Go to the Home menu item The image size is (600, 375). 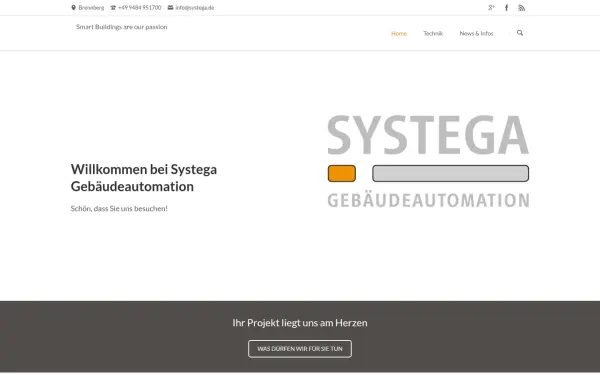pos(399,34)
